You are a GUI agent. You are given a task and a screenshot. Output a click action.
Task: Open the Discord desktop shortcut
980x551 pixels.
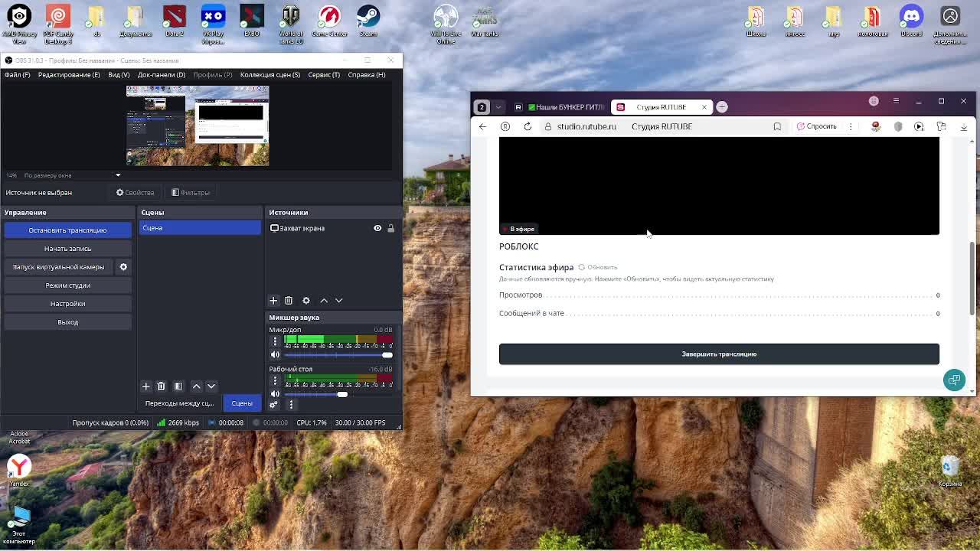(911, 21)
